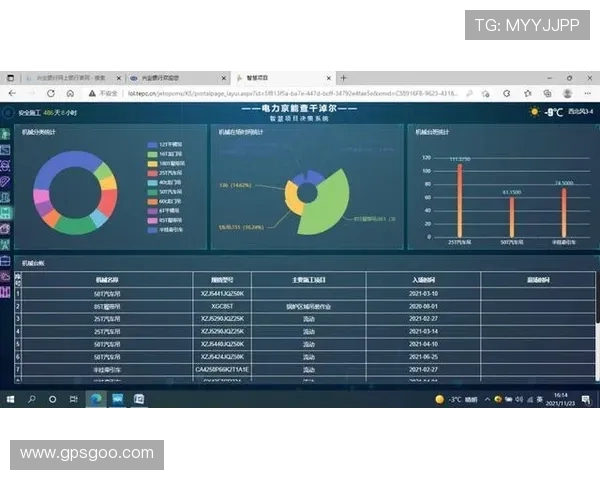Click the bottom icon in left sidebar
This screenshot has width=600, height=480.
[6, 290]
